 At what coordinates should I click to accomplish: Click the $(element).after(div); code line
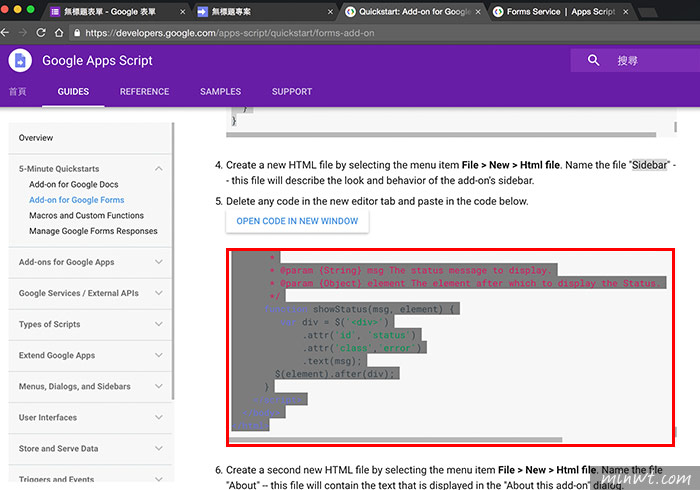[x=335, y=374]
